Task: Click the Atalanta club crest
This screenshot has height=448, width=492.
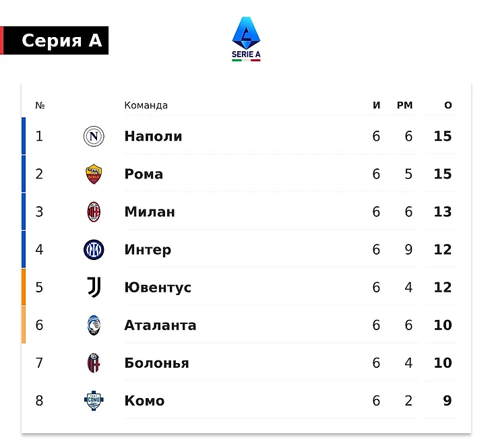Action: [x=94, y=325]
